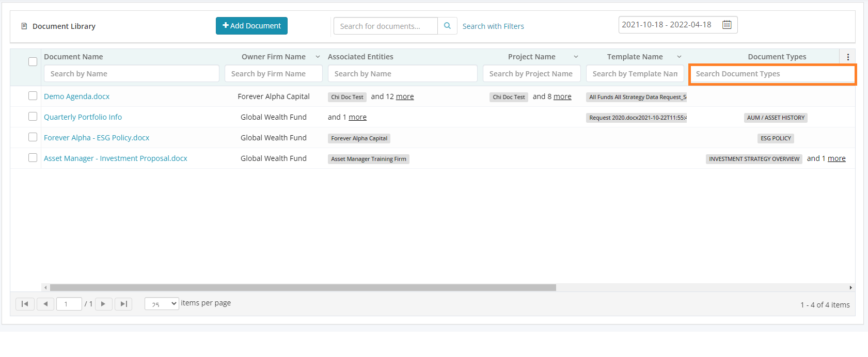868x357 pixels.
Task: Show 12 more associated entities for Demo Agenda
Action: 405,96
